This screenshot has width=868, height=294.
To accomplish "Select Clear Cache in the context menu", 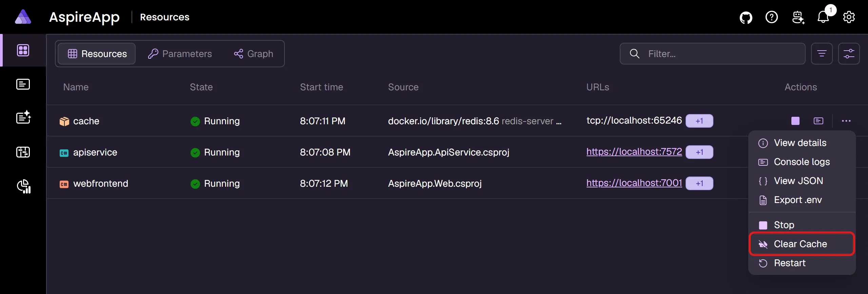I will [x=802, y=244].
